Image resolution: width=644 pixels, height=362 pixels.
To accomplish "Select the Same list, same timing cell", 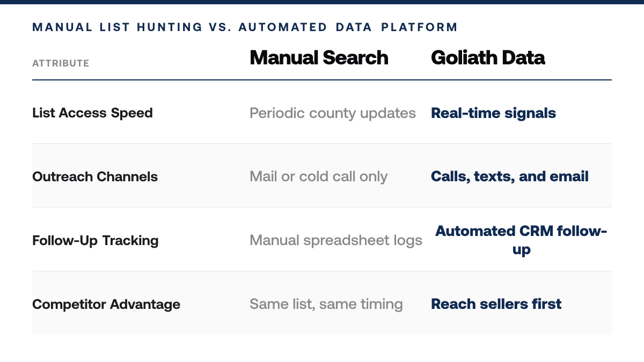I will click(x=326, y=304).
